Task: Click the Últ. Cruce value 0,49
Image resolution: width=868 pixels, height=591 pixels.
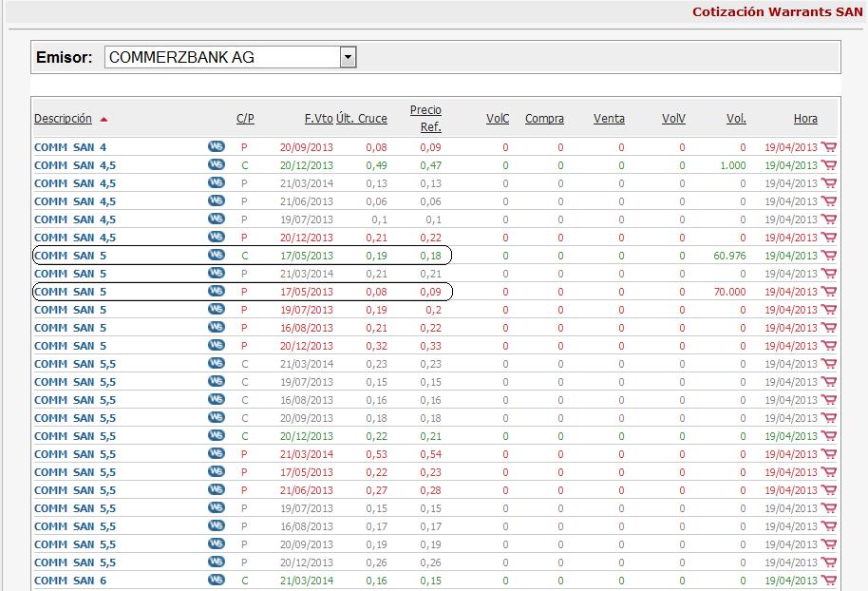Action: (376, 165)
